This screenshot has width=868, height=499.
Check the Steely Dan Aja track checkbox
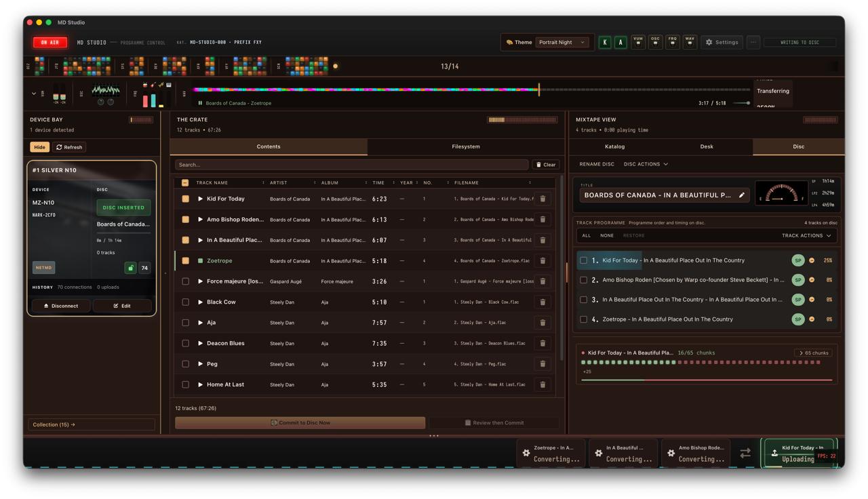point(185,323)
